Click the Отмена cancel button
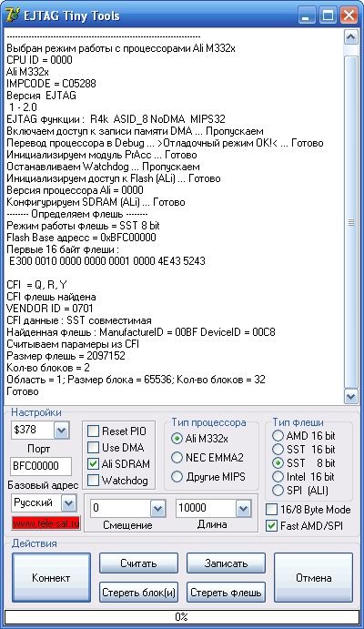The width and height of the screenshot is (364, 629). click(x=313, y=578)
